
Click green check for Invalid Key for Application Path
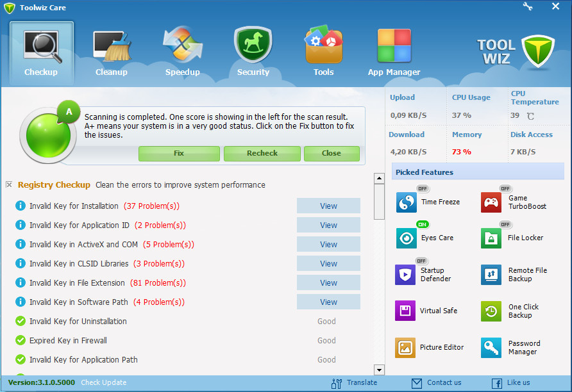click(x=21, y=359)
